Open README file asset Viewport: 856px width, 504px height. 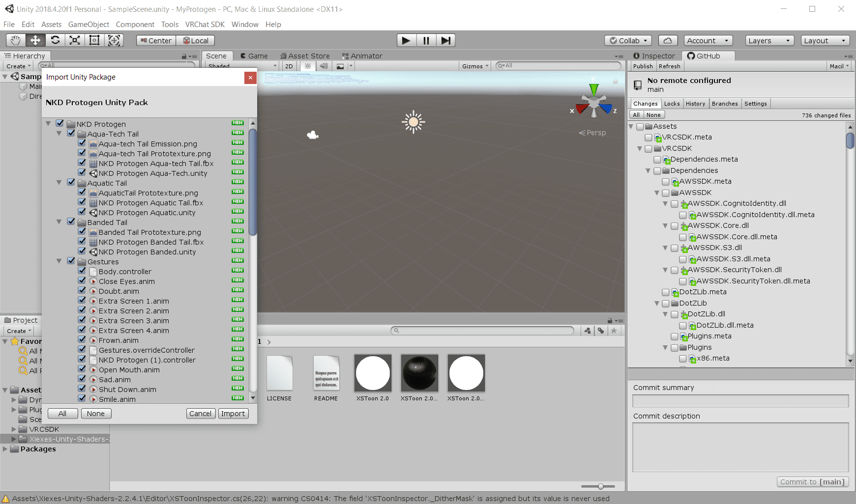326,378
